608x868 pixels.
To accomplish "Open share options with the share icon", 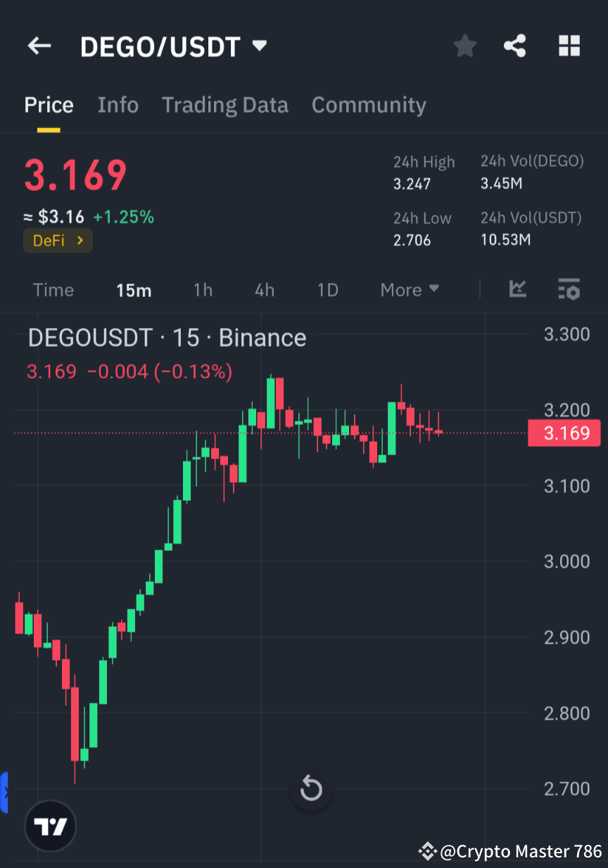I will (515, 46).
